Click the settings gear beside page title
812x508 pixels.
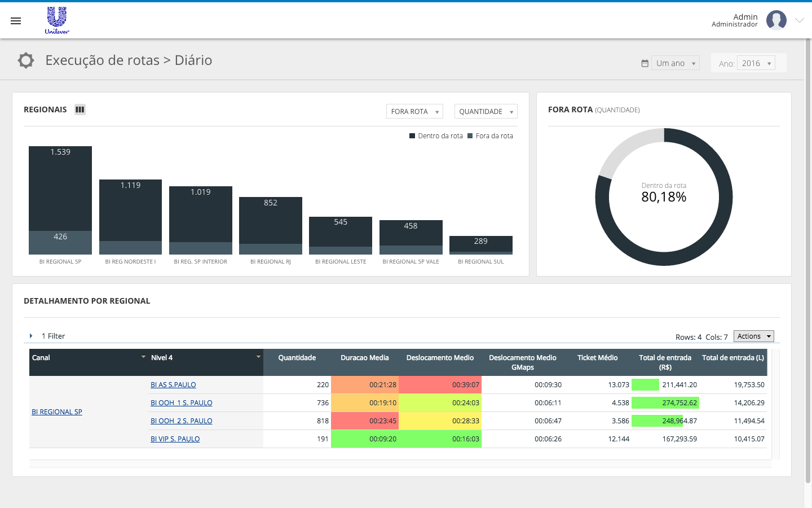coord(26,60)
